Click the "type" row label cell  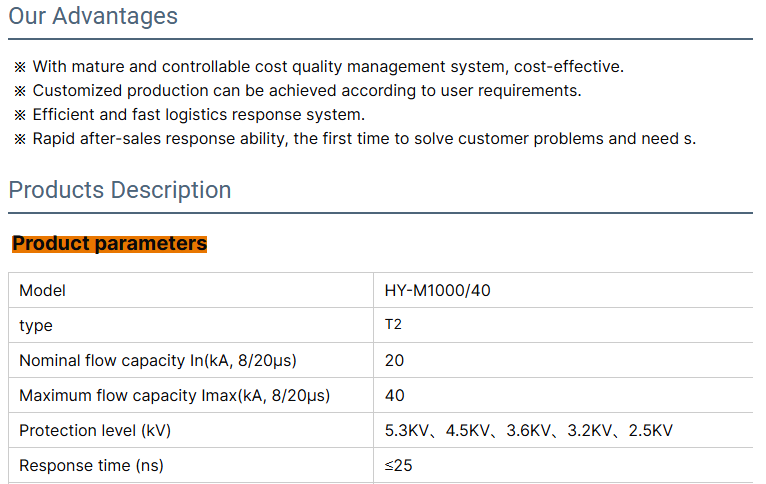click(x=36, y=326)
